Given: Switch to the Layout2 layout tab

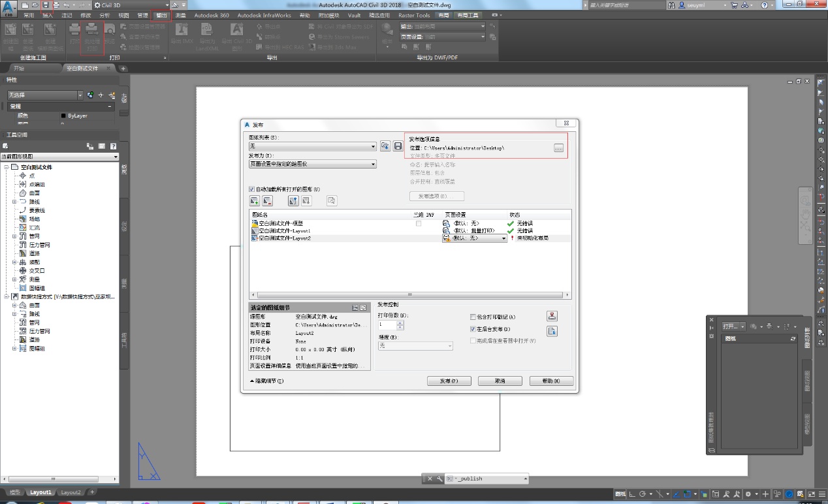Looking at the screenshot, I should pos(71,492).
